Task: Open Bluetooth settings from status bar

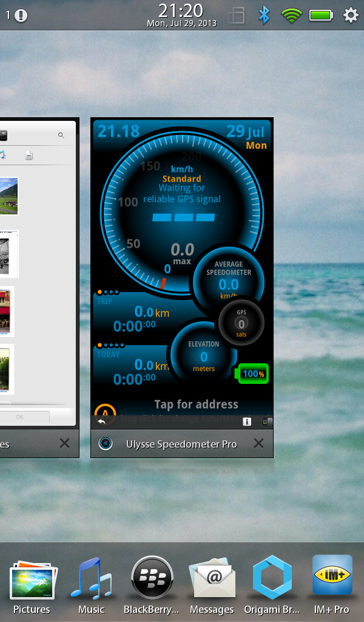Action: click(x=264, y=15)
